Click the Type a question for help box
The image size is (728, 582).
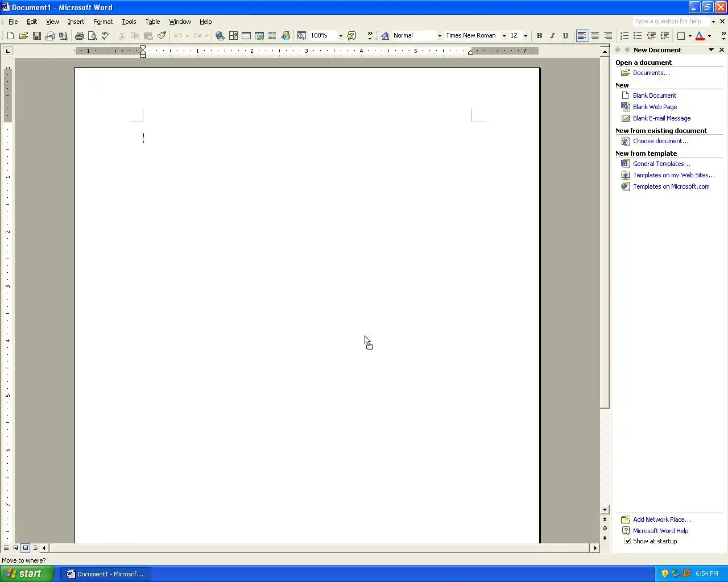pos(671,22)
